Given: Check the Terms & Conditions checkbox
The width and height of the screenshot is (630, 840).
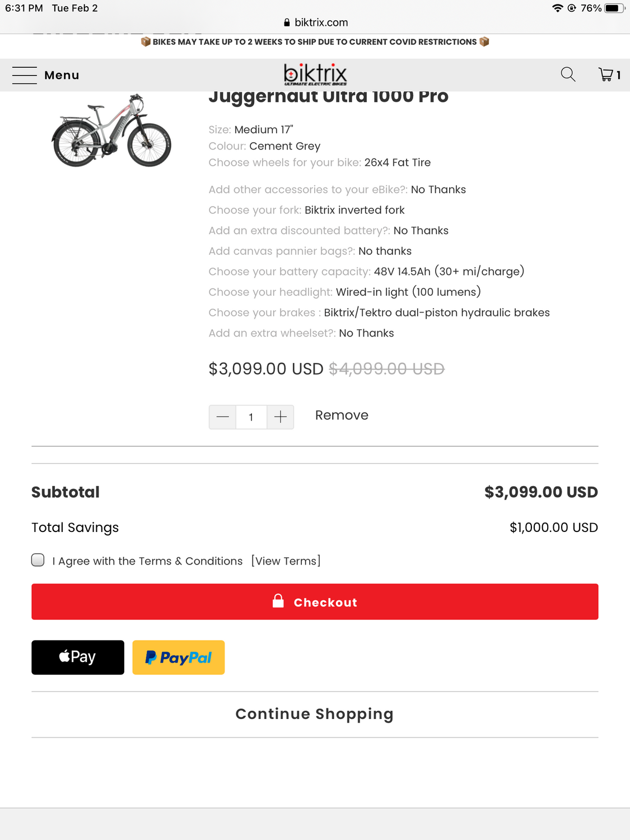Looking at the screenshot, I should (38, 560).
